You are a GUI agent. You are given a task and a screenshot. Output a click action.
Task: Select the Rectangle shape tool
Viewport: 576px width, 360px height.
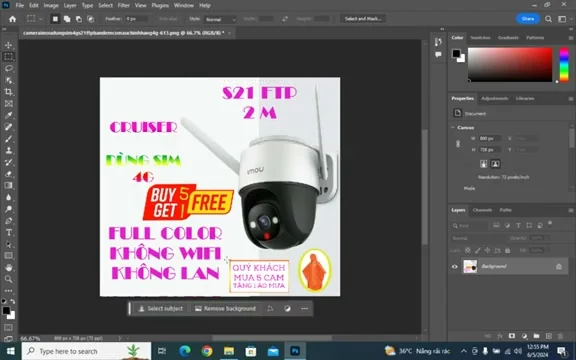(x=8, y=256)
